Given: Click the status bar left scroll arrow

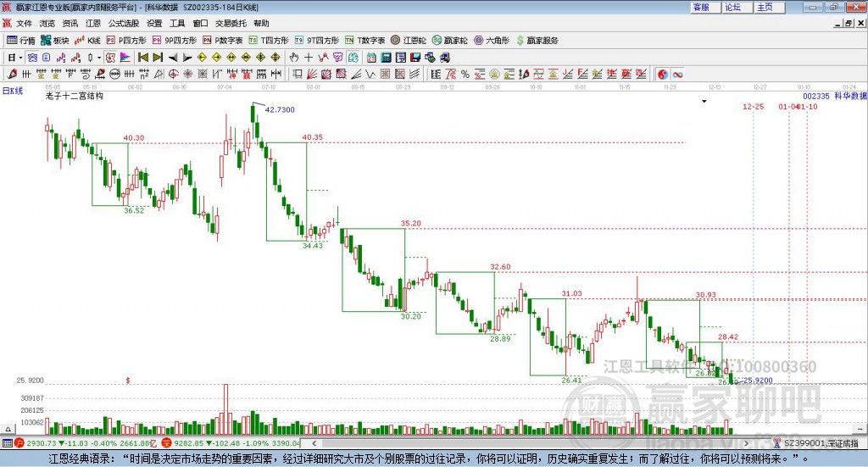Looking at the screenshot, I should (314, 443).
